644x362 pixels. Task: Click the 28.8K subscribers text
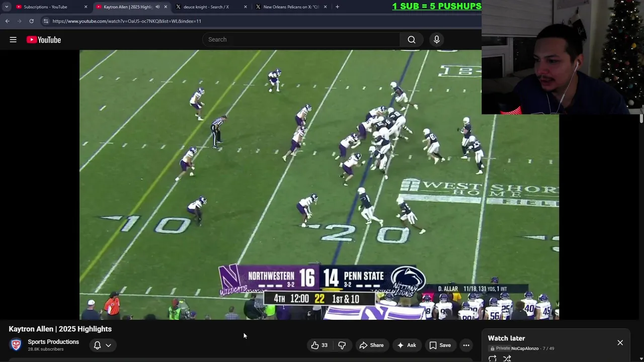46,349
